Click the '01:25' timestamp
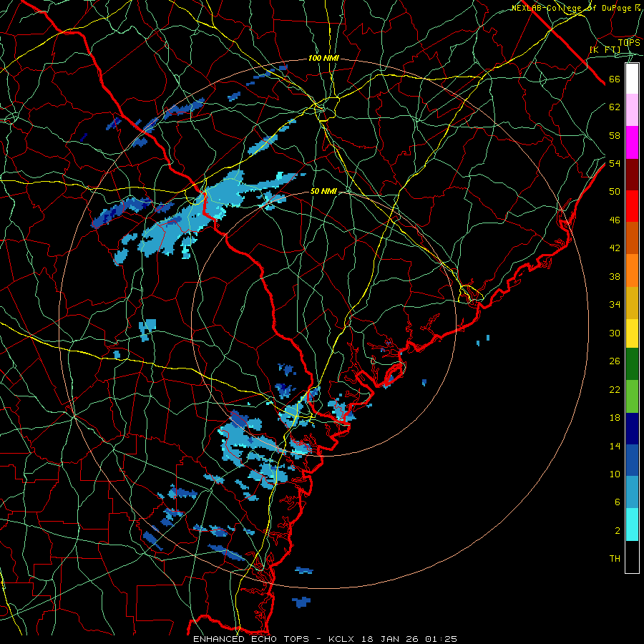 441,639
